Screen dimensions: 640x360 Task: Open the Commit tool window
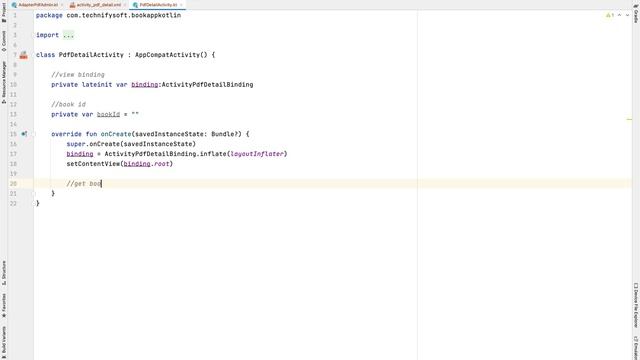tap(4, 41)
